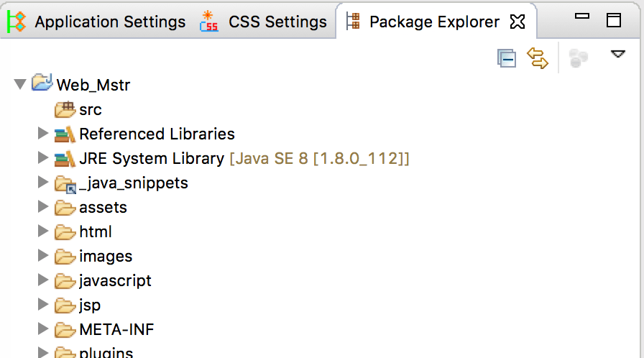This screenshot has width=644, height=358.
Task: Expand the JRE System Library node
Action: tap(43, 158)
